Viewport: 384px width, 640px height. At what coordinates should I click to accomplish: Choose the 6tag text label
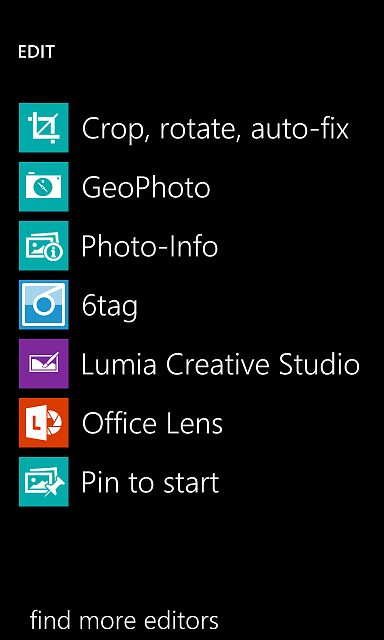[x=109, y=307]
